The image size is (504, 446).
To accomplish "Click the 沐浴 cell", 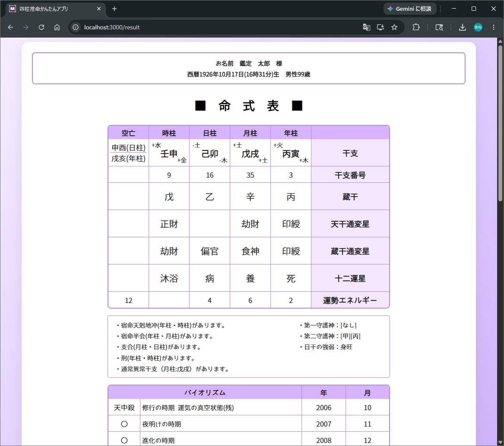I will [169, 278].
